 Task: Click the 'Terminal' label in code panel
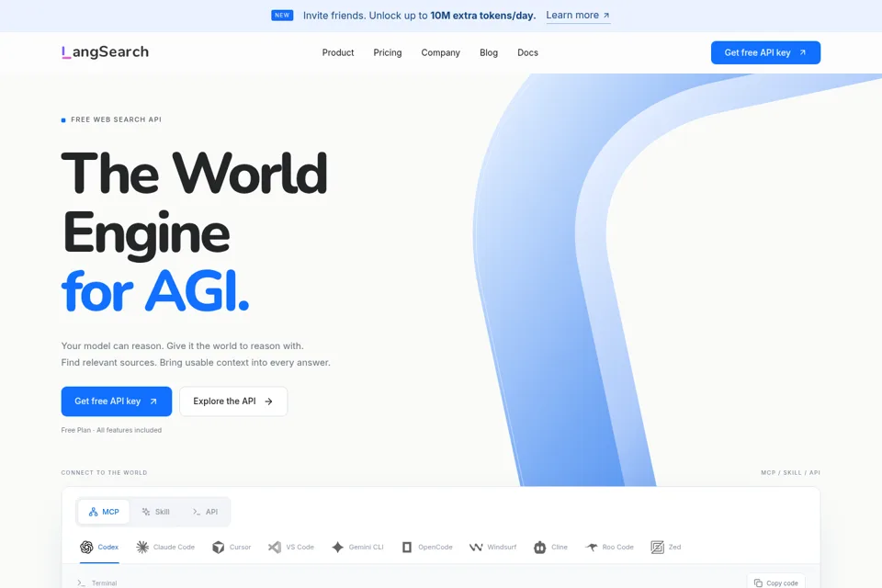(x=104, y=582)
